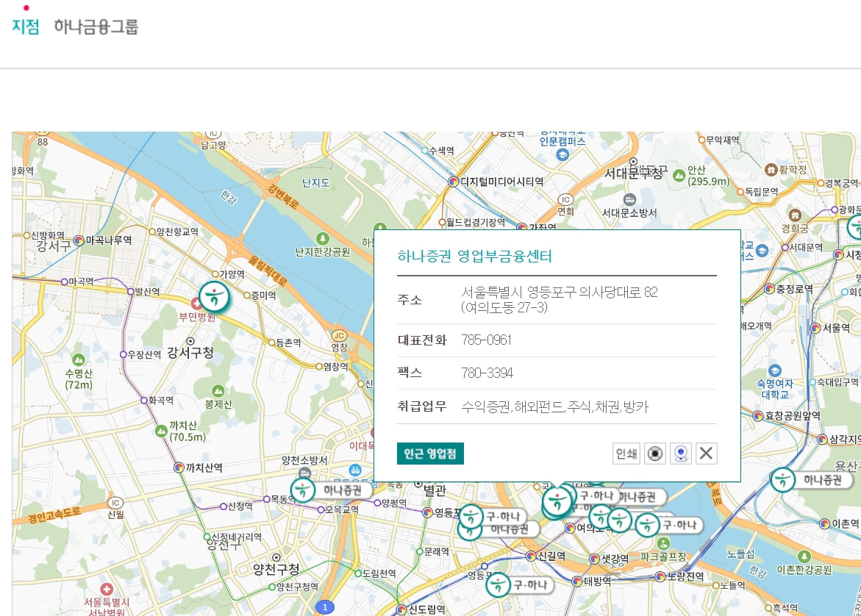Select the Hana marker near 가양역
The image size is (861, 616).
(214, 296)
